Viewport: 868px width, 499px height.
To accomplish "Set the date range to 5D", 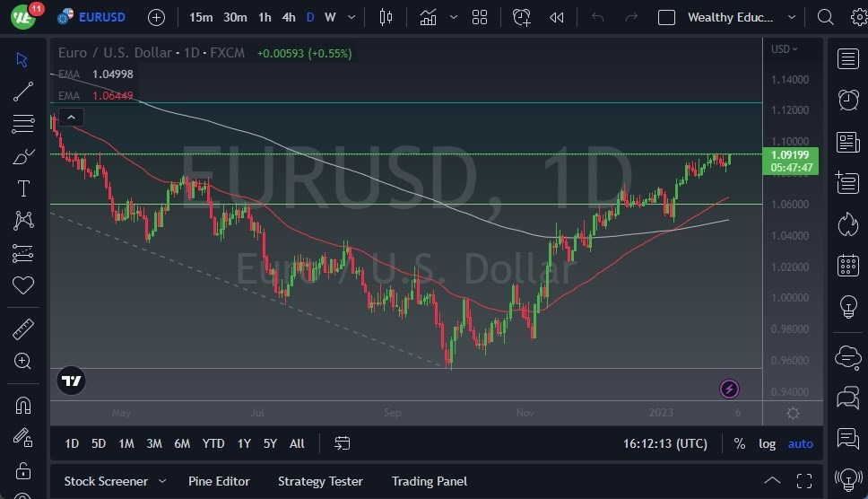I will point(99,443).
